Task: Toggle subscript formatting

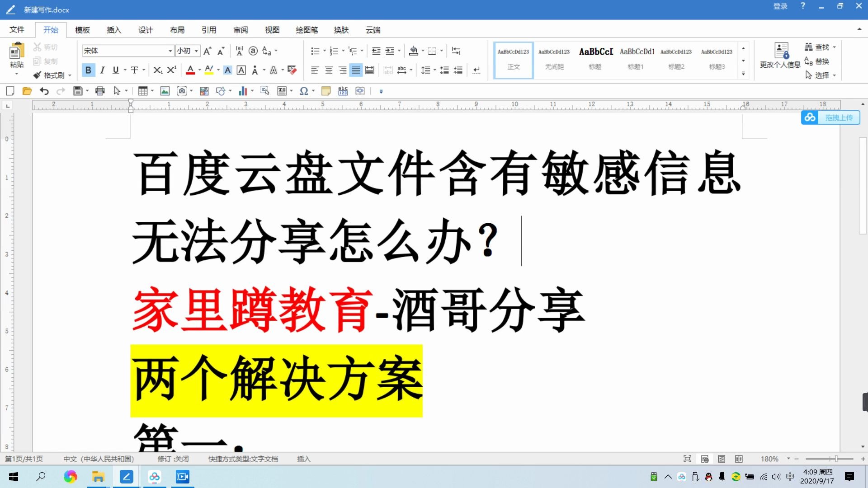Action: pos(157,70)
